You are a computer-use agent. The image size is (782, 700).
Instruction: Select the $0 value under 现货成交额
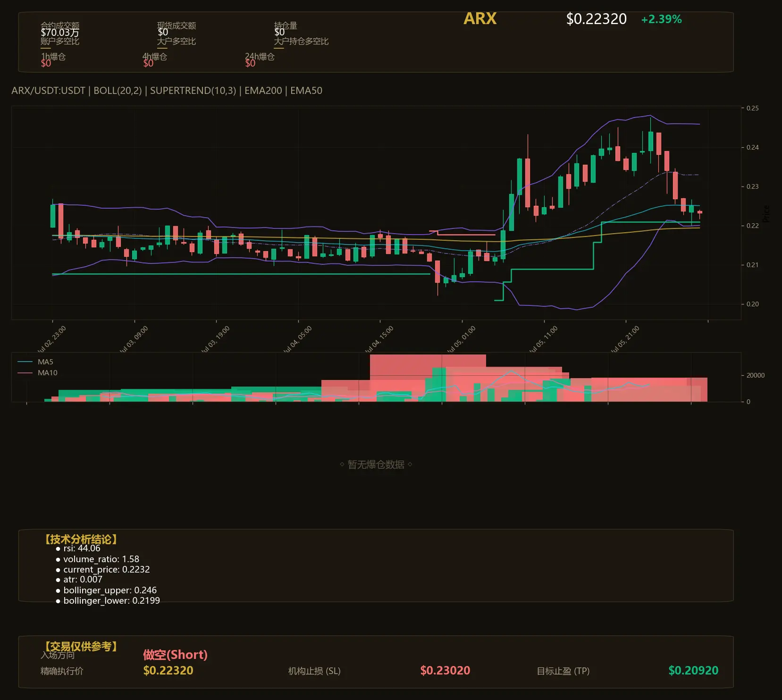(x=163, y=33)
